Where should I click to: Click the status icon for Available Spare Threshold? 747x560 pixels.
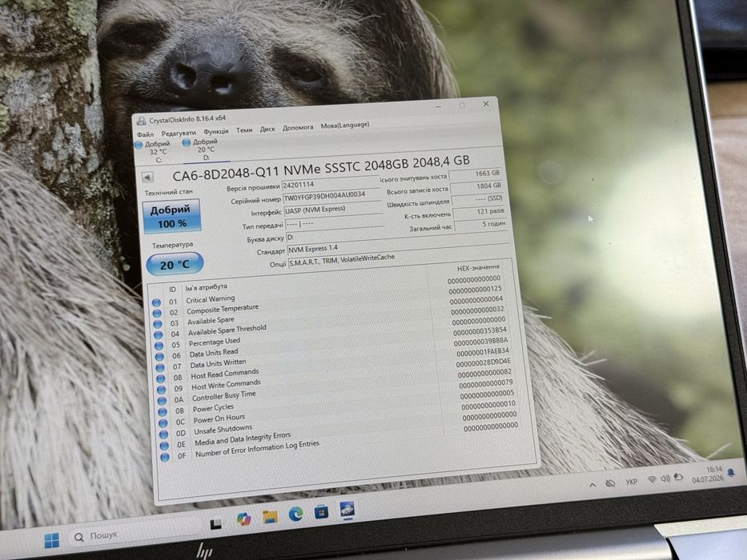click(x=159, y=334)
